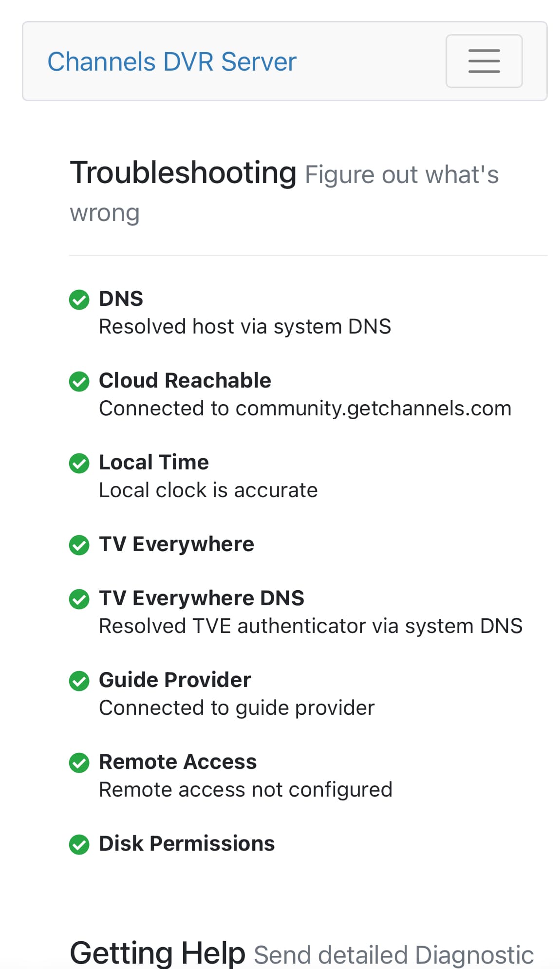
Task: Select the DNS status heading
Action: coord(121,298)
